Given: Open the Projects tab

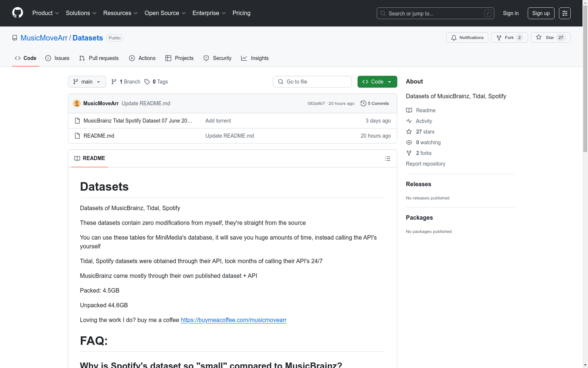Looking at the screenshot, I should point(179,58).
